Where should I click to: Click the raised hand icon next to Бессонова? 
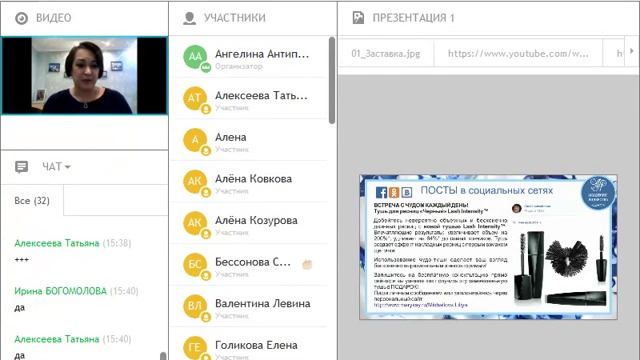[307, 264]
